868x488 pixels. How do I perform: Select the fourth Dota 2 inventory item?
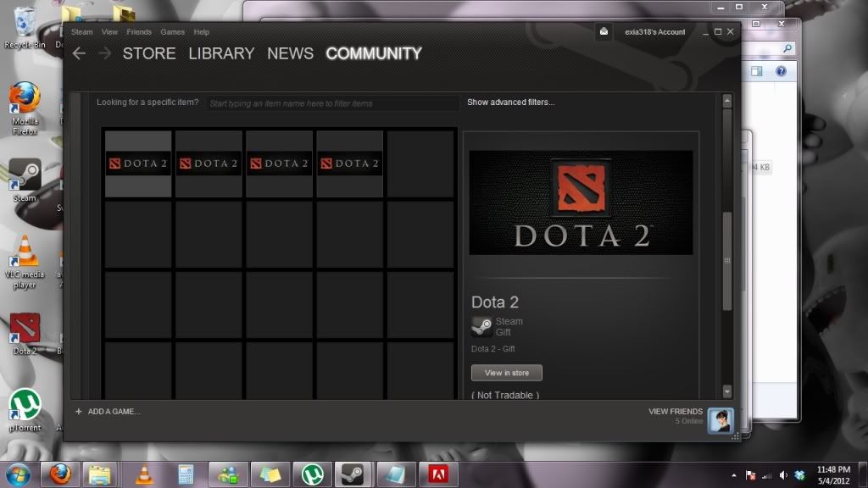point(350,164)
